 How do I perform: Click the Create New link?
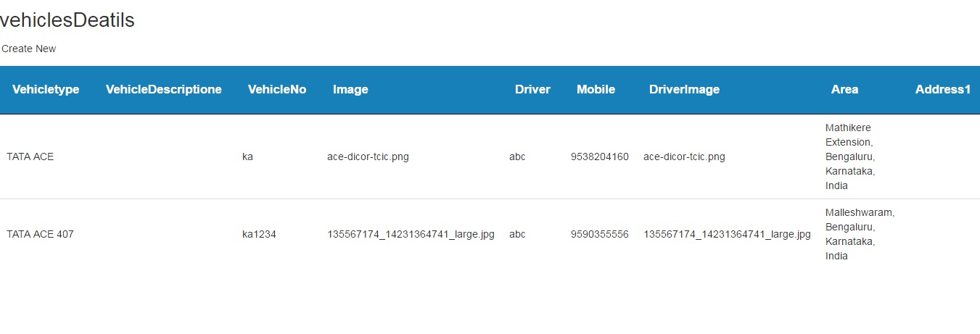[x=29, y=49]
